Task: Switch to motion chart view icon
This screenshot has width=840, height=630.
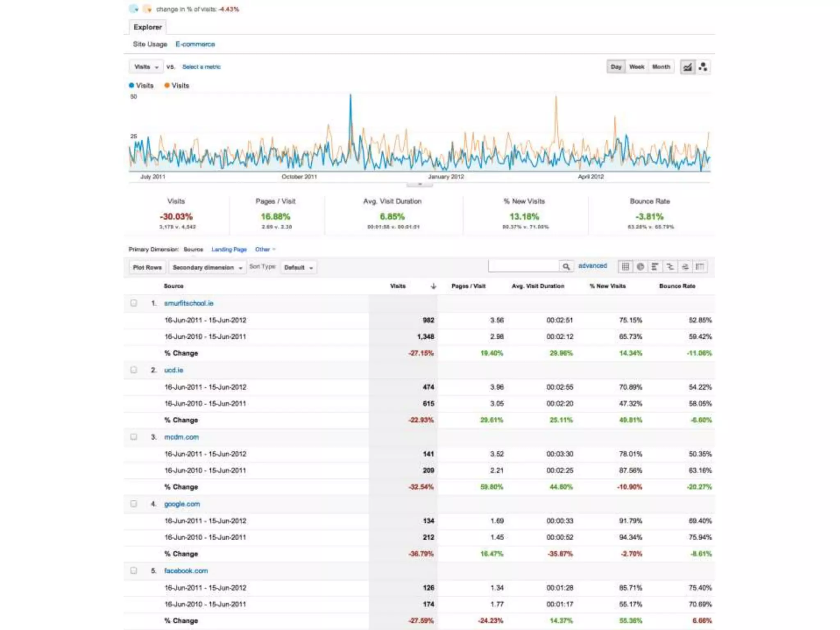Action: click(703, 67)
